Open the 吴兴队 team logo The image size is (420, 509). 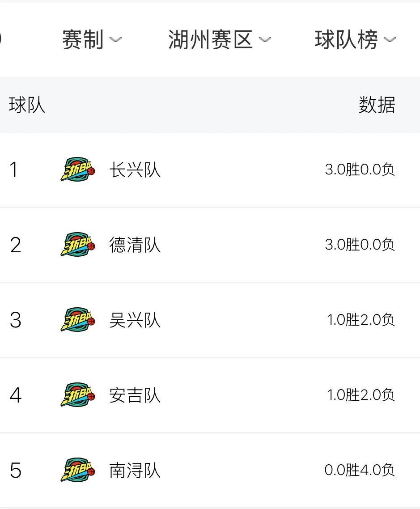click(78, 320)
